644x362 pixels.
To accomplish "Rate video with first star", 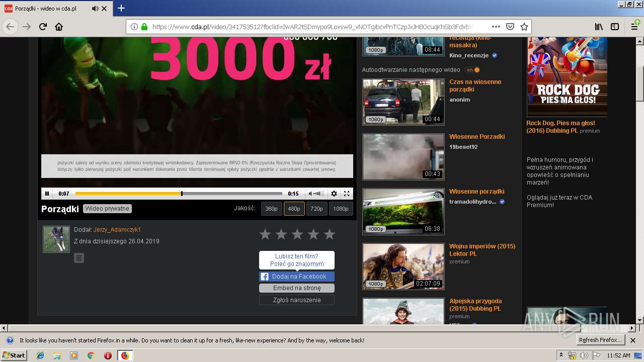I will (265, 234).
